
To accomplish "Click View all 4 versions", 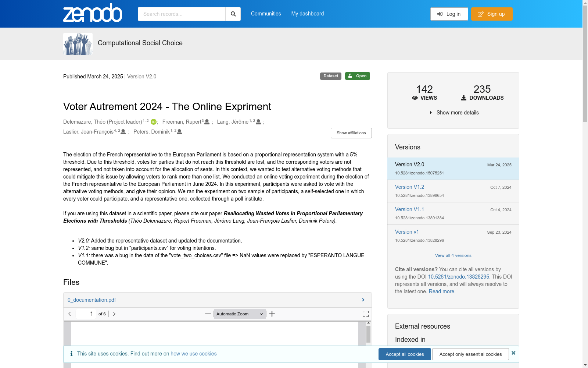I will 453,255.
